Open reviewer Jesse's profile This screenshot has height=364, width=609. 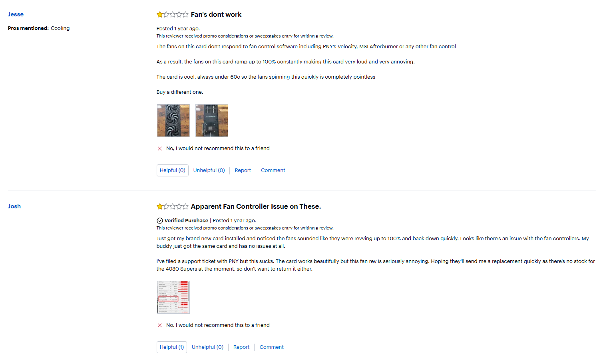(x=16, y=14)
